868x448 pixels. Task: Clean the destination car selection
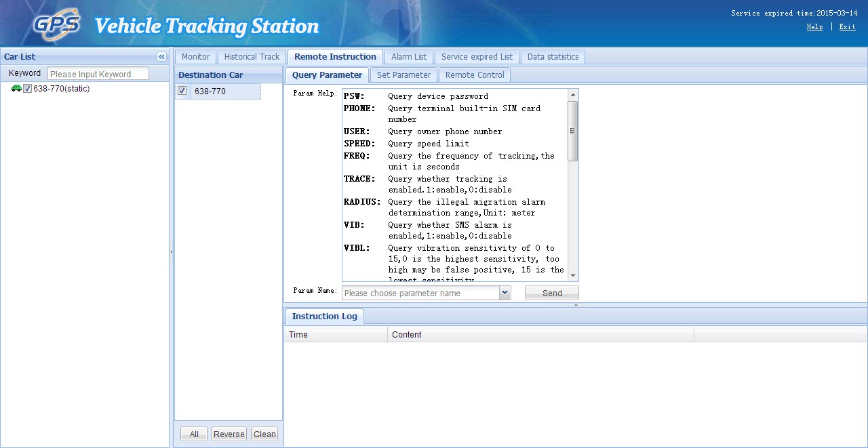click(x=264, y=434)
